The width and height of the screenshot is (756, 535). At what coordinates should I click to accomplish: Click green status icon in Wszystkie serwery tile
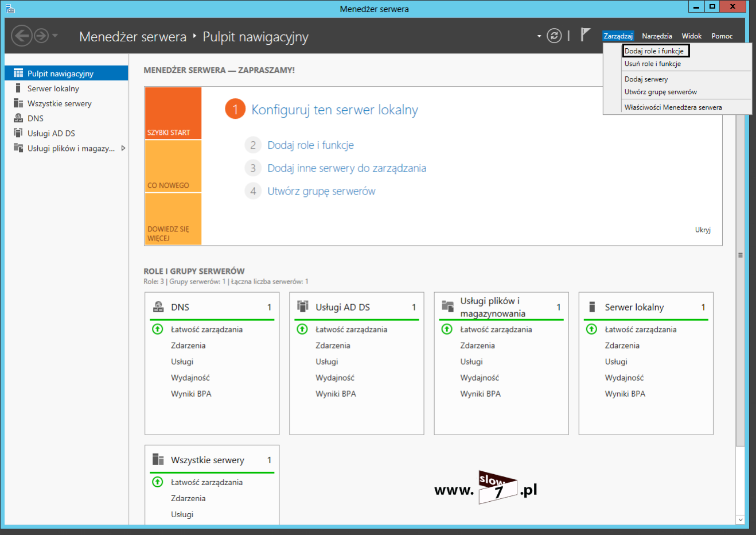click(x=158, y=482)
